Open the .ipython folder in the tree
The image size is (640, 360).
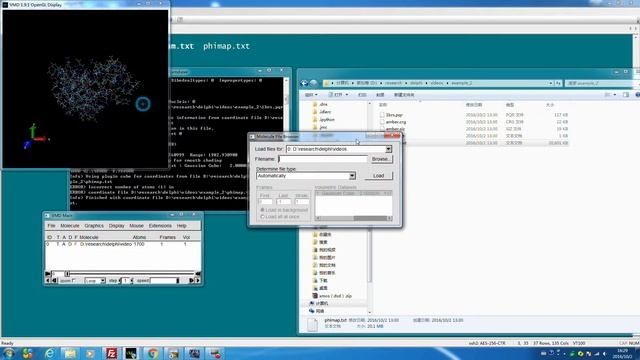point(327,120)
